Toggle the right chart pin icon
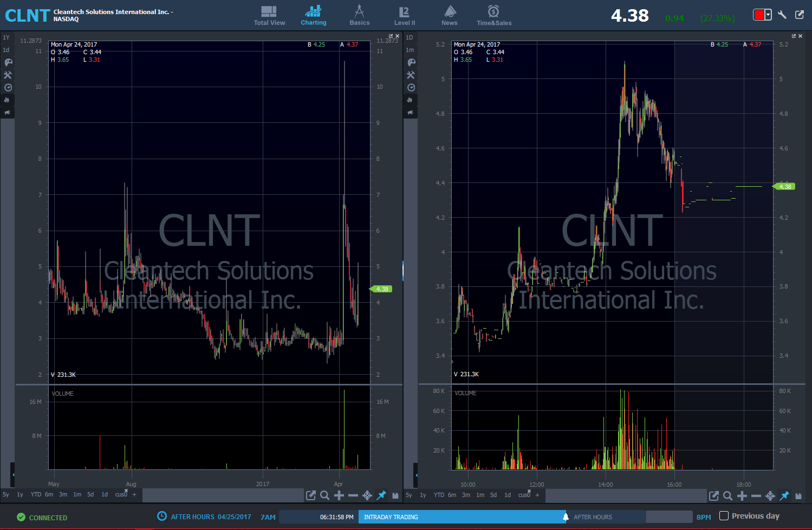 pyautogui.click(x=784, y=495)
